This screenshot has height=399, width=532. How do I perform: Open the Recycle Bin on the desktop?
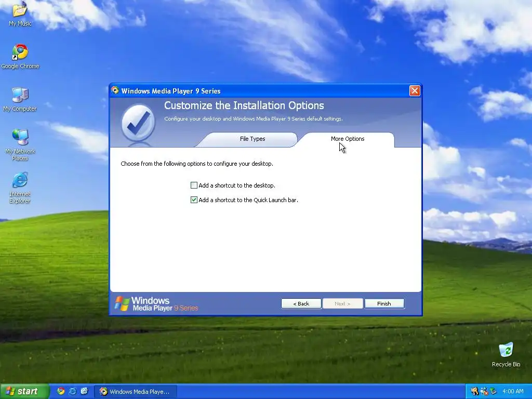coord(506,355)
